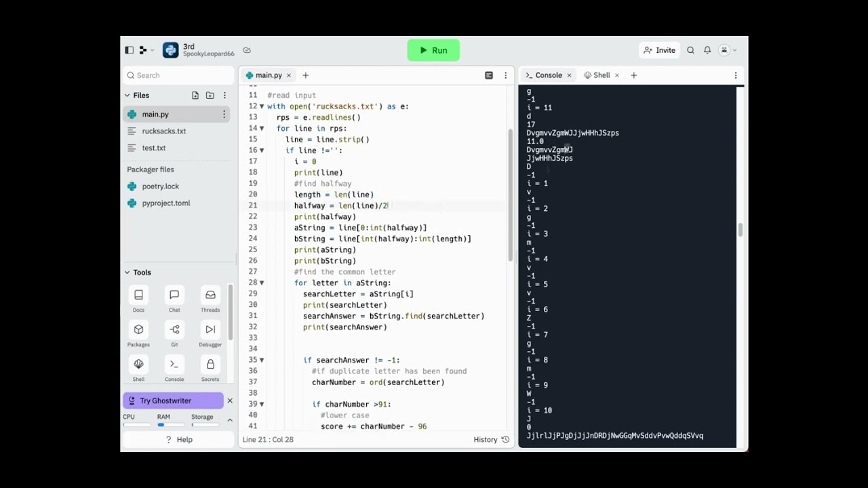Open the user avatar menu
The height and width of the screenshot is (488, 868).
[x=728, y=50]
